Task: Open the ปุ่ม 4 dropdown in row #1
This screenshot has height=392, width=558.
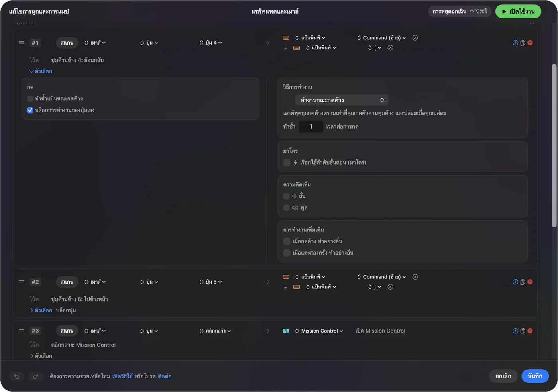Action: point(211,43)
